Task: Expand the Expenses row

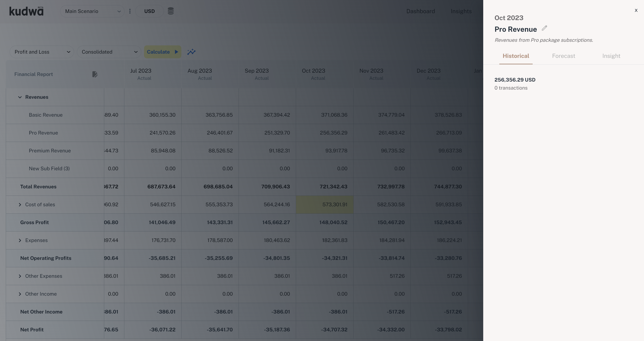Action: coord(20,240)
